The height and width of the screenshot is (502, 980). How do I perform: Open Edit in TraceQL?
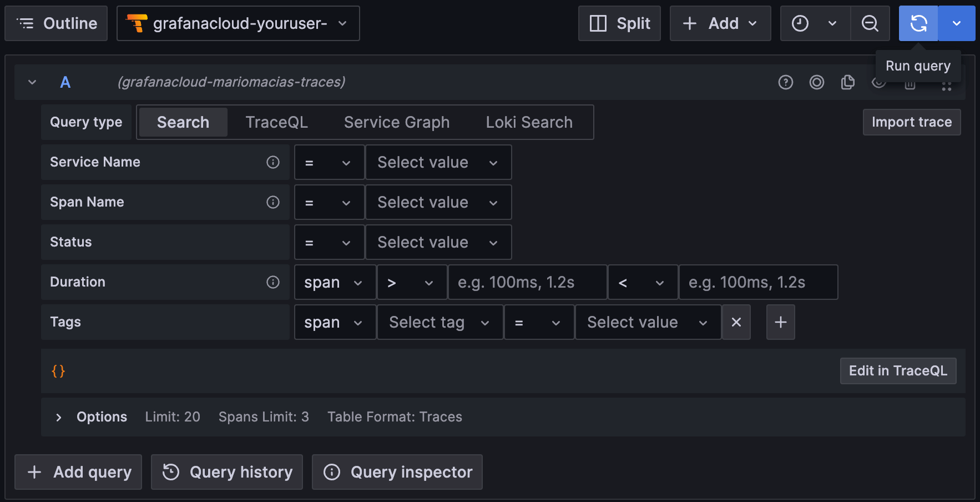898,371
